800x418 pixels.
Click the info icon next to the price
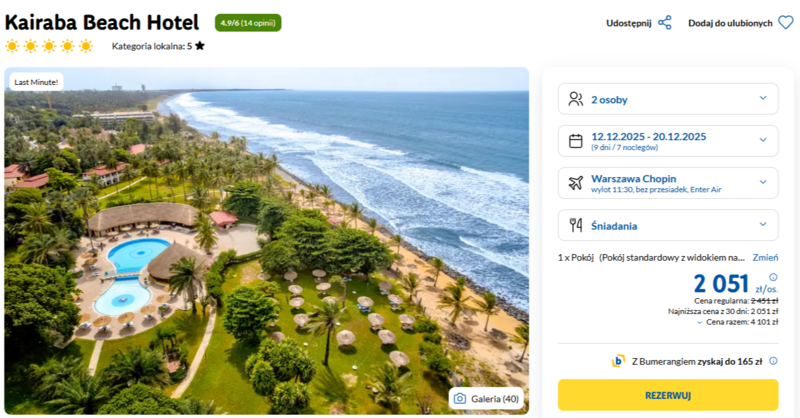click(773, 277)
